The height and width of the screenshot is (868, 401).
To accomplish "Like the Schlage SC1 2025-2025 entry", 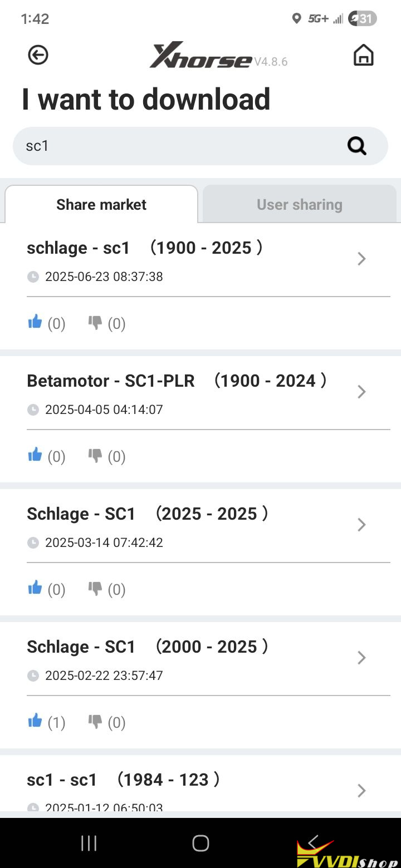I will pyautogui.click(x=35, y=588).
